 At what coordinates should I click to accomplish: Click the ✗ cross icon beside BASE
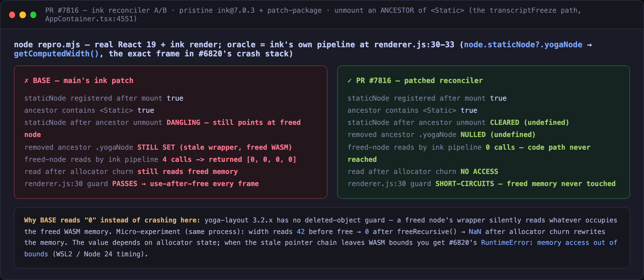tap(26, 81)
